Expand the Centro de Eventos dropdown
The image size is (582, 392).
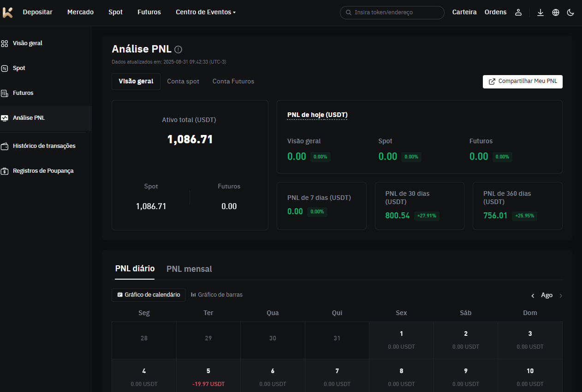[x=206, y=12]
